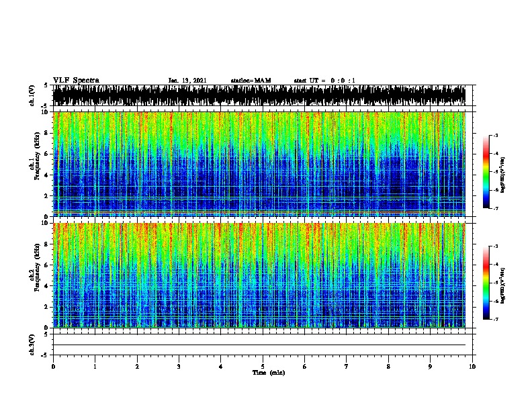Click time axis tick label "6"

coord(304,367)
